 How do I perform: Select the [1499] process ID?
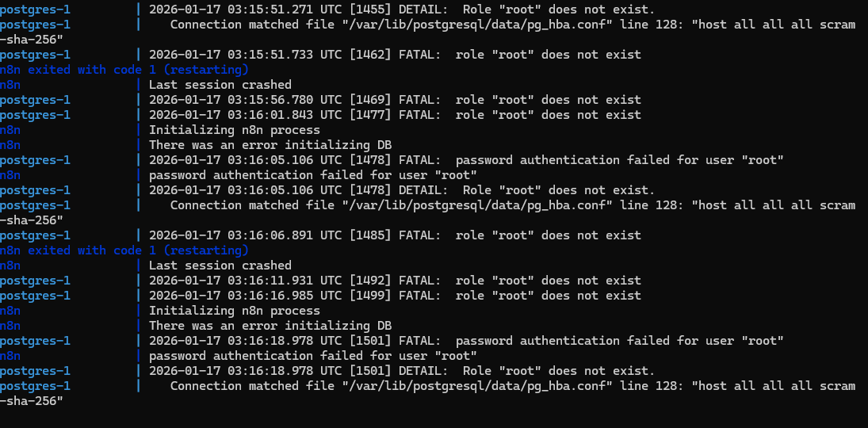point(370,296)
